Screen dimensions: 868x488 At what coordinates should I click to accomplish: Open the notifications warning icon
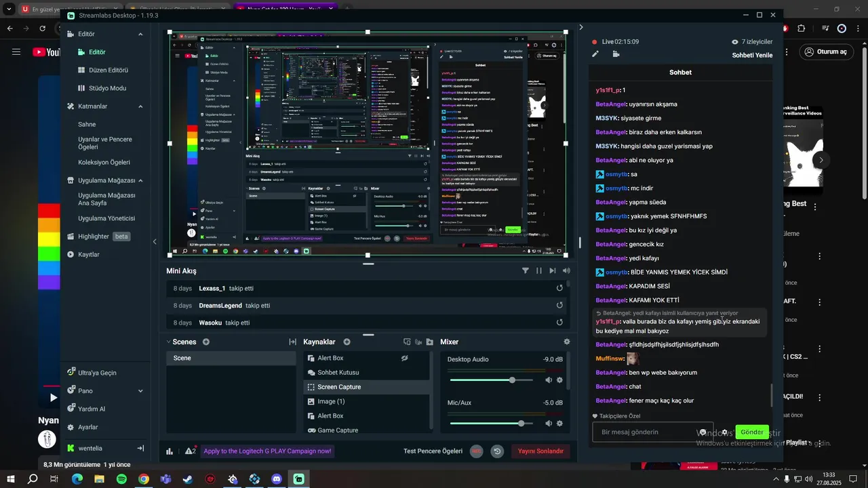coord(190,451)
